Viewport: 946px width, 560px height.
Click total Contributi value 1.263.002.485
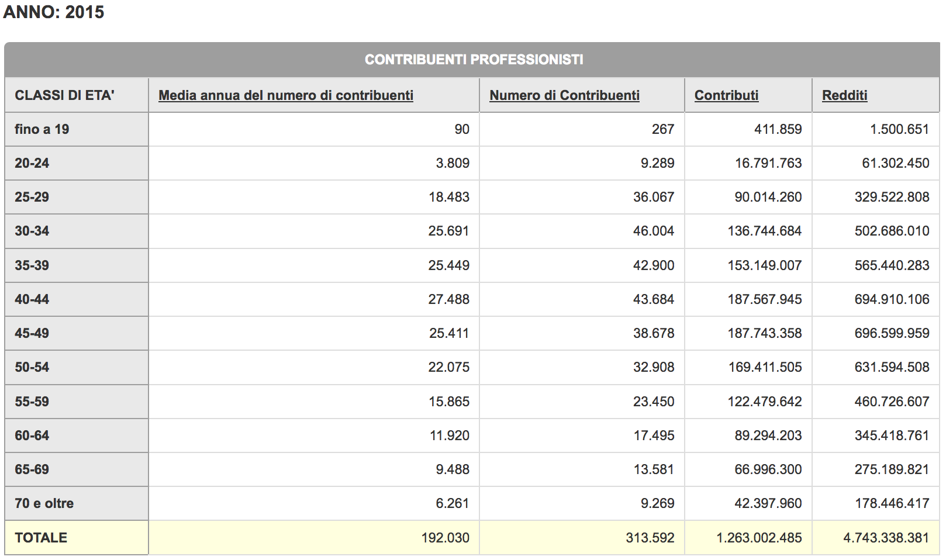759,538
